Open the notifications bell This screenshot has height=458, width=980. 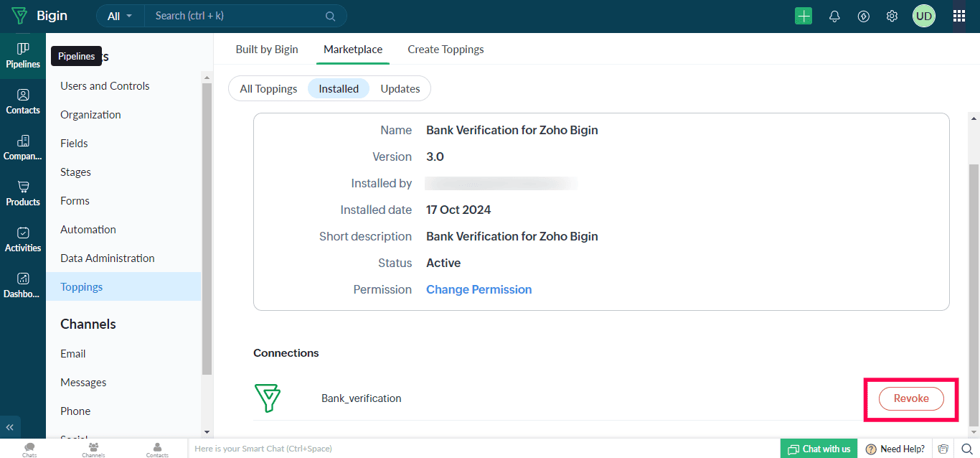coord(834,16)
